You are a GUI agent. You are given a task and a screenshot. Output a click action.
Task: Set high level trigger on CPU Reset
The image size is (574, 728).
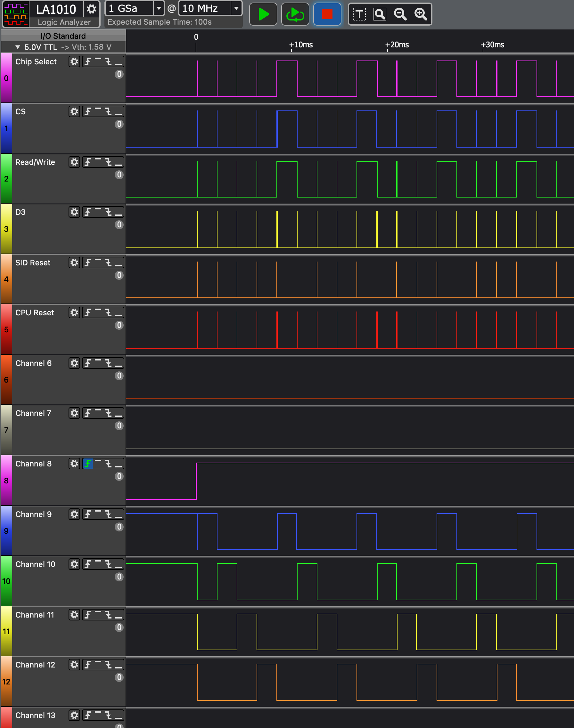[98, 313]
